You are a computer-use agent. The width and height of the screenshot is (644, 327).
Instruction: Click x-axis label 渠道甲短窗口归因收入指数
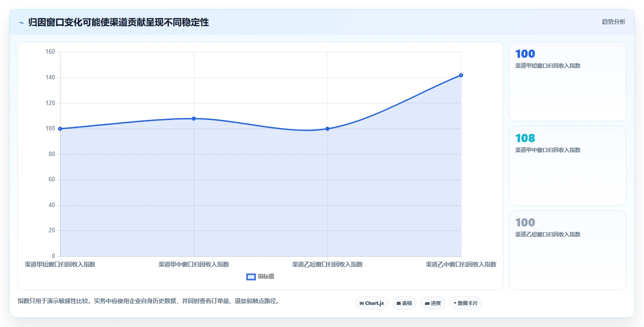(60, 264)
